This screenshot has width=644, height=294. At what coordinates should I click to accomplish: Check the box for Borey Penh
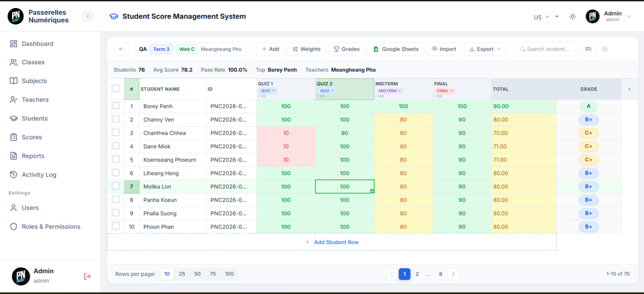click(x=116, y=106)
